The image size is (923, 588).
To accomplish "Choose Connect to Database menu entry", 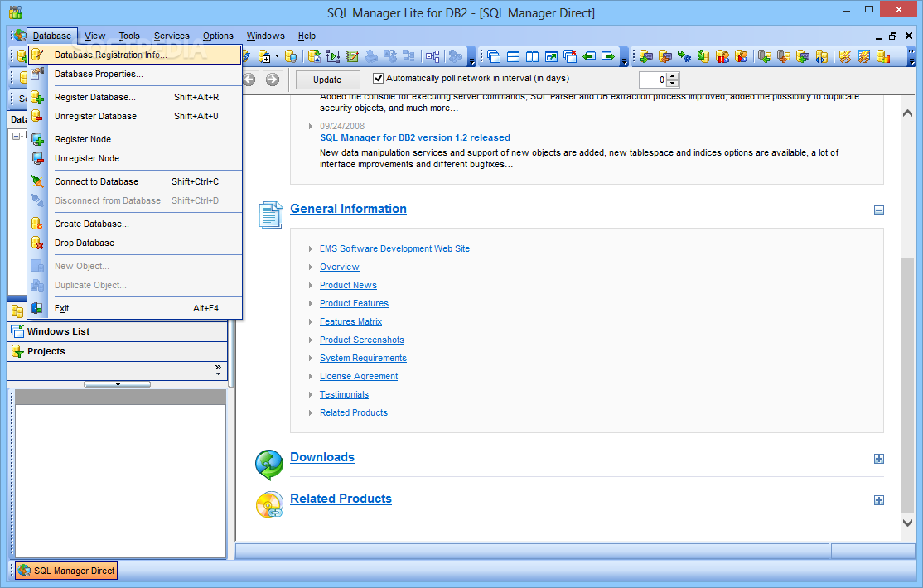I will tap(135, 182).
